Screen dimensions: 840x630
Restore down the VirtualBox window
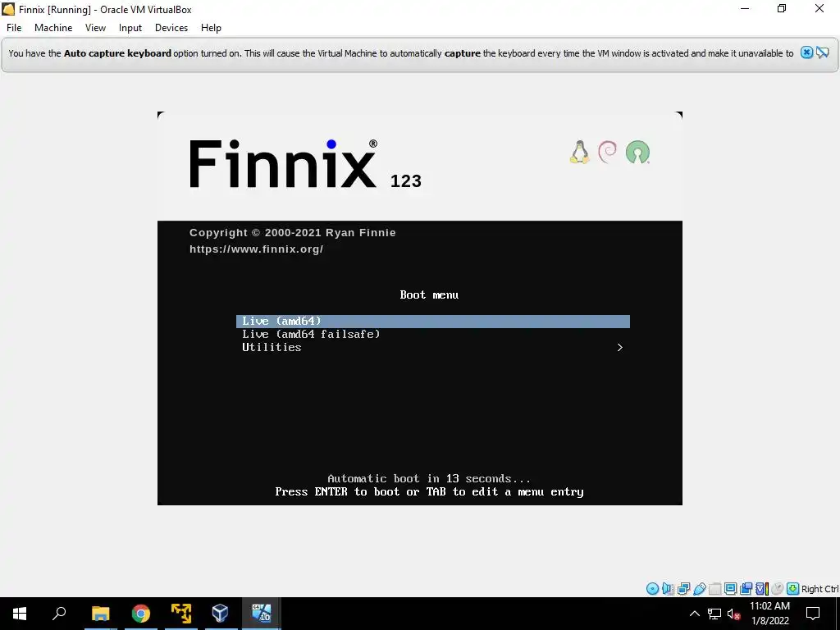point(782,9)
